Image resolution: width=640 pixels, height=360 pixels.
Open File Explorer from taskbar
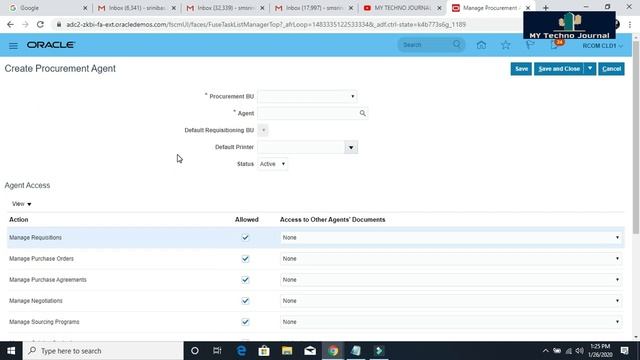[287, 351]
